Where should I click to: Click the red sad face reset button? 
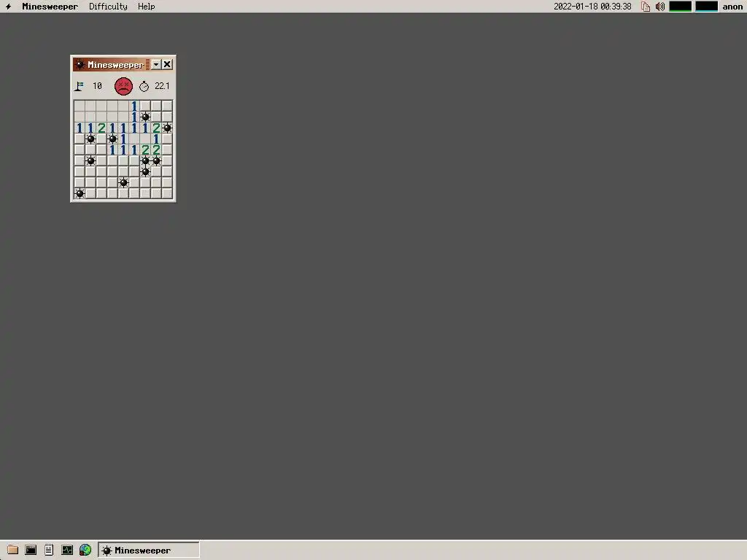point(123,86)
